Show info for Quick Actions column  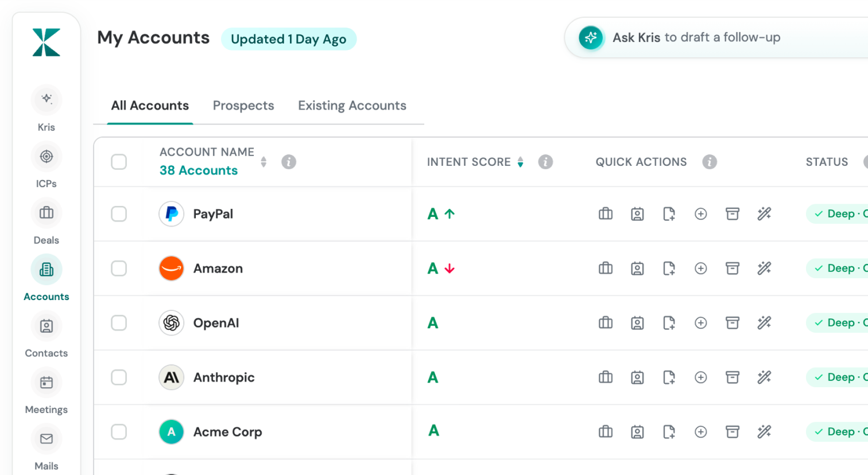[710, 162]
